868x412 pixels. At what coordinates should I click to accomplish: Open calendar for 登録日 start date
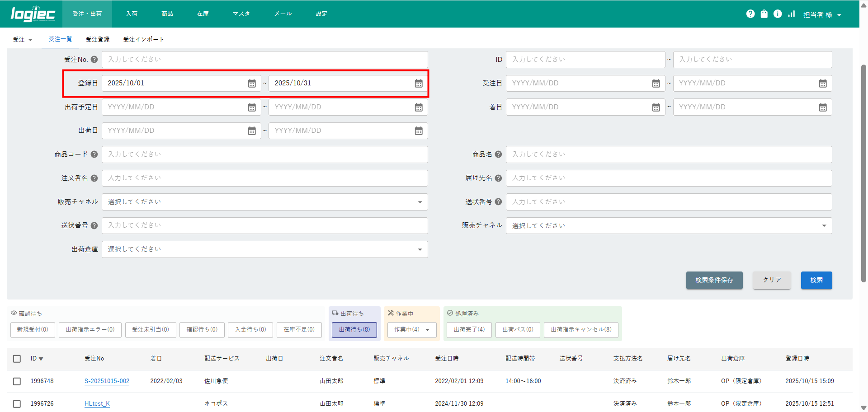252,84
